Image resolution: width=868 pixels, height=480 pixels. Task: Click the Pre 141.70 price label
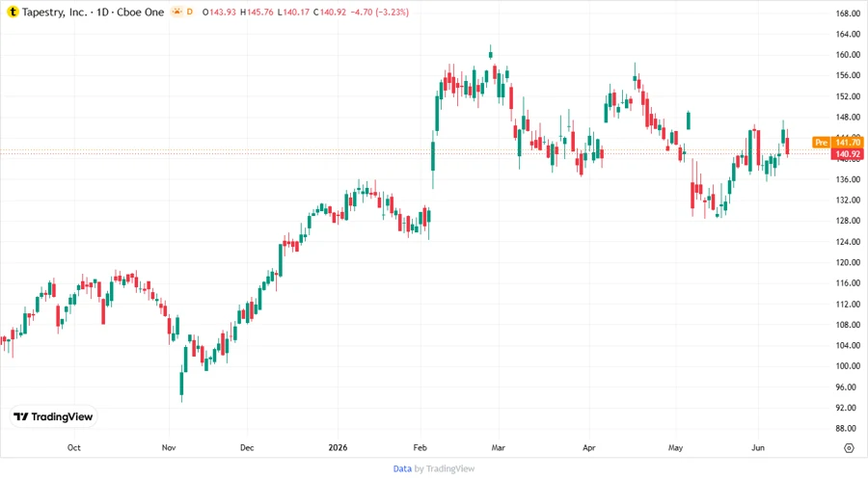(x=837, y=143)
